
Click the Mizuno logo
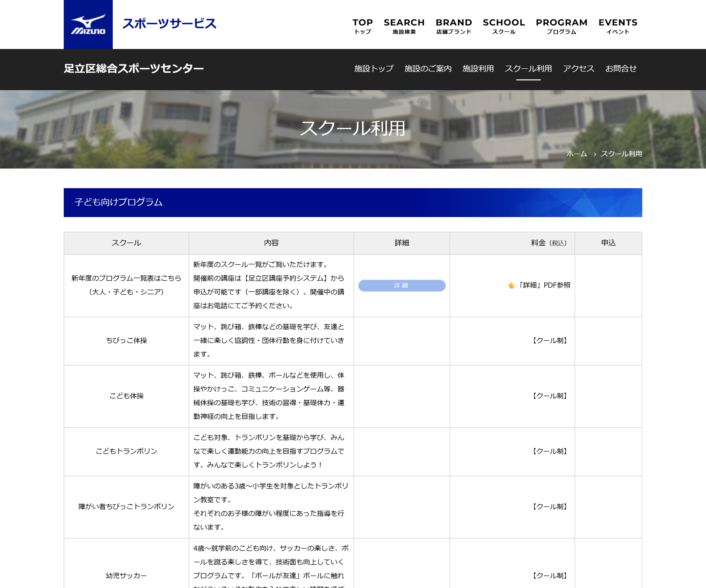(88, 24)
